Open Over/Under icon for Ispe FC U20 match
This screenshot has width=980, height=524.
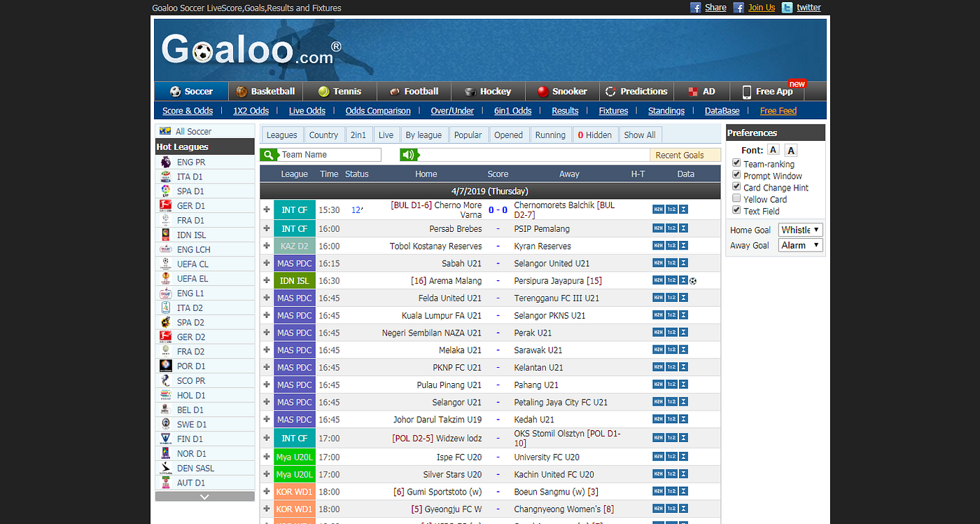coord(683,457)
